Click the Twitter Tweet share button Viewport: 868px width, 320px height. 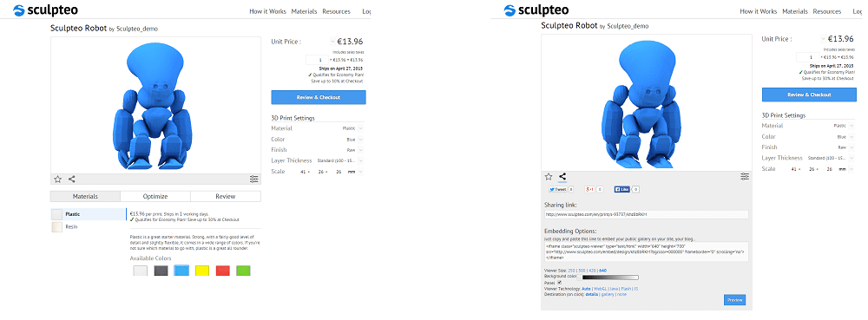(557, 190)
